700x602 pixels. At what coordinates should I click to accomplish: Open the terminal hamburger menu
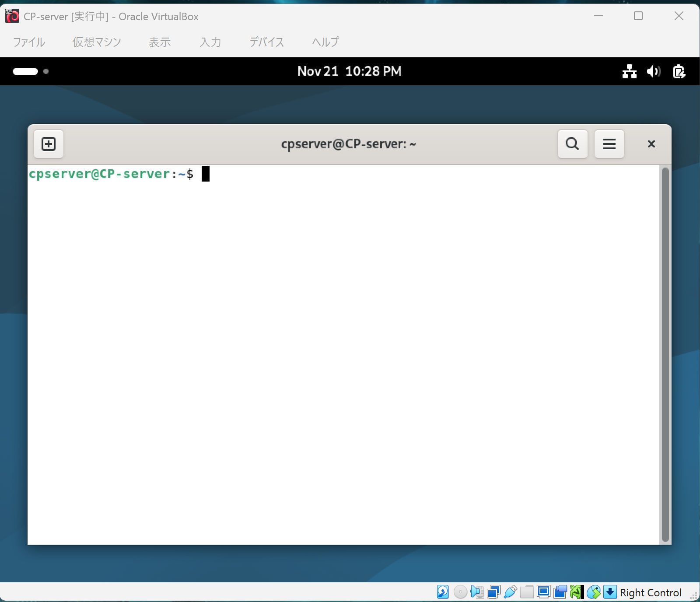(x=609, y=144)
